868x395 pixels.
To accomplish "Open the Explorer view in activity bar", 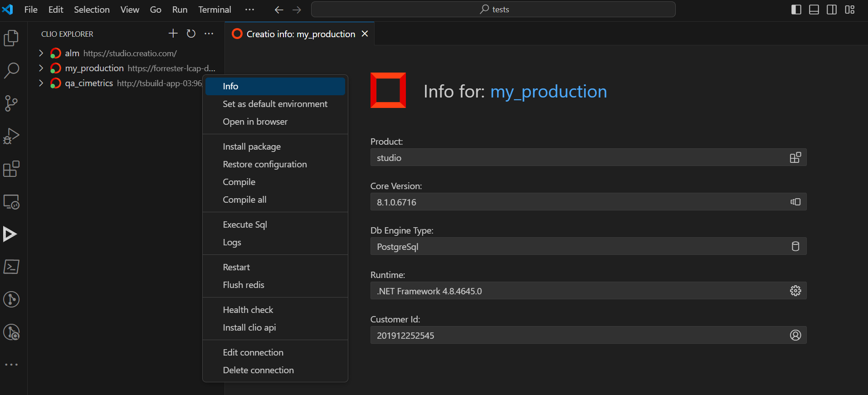I will pos(11,38).
